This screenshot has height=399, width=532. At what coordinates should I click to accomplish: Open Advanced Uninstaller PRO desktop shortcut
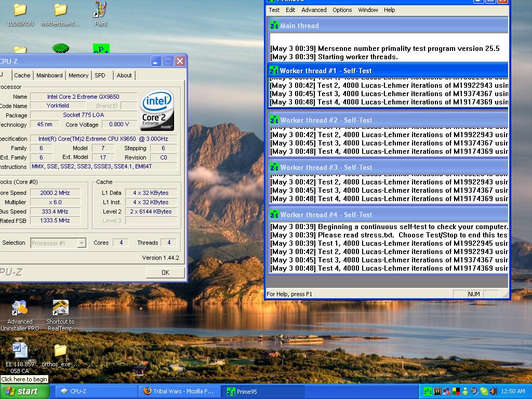[20, 315]
